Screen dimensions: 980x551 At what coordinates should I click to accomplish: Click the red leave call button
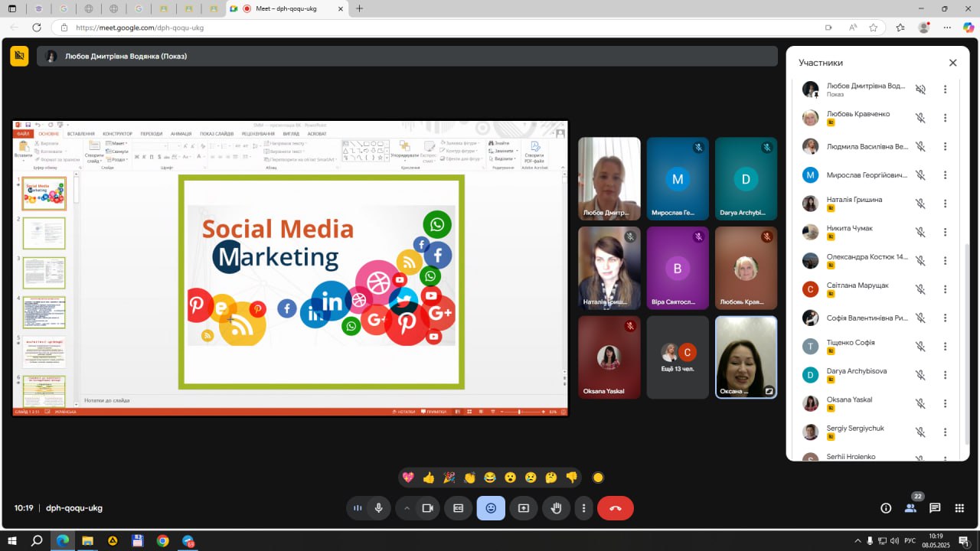click(x=615, y=508)
